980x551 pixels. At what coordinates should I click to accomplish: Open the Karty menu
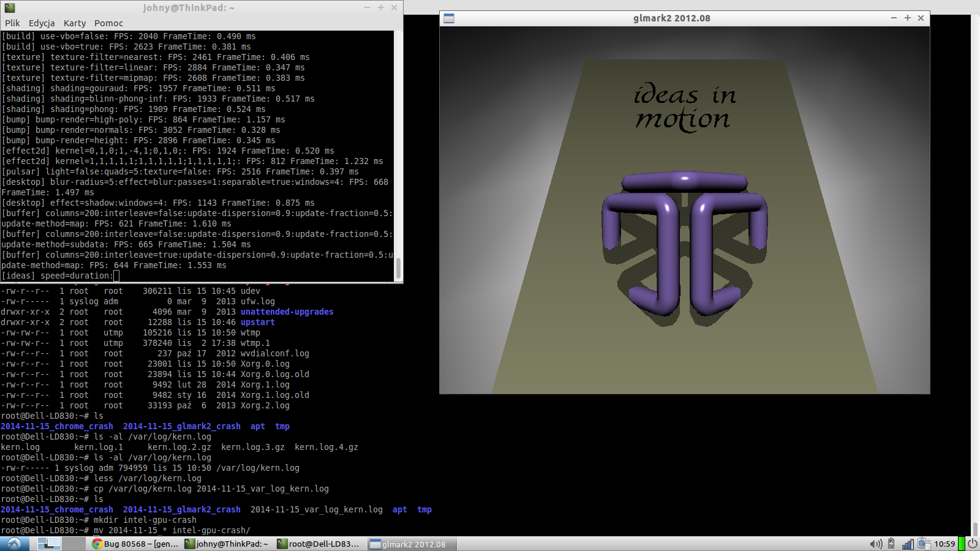click(75, 23)
